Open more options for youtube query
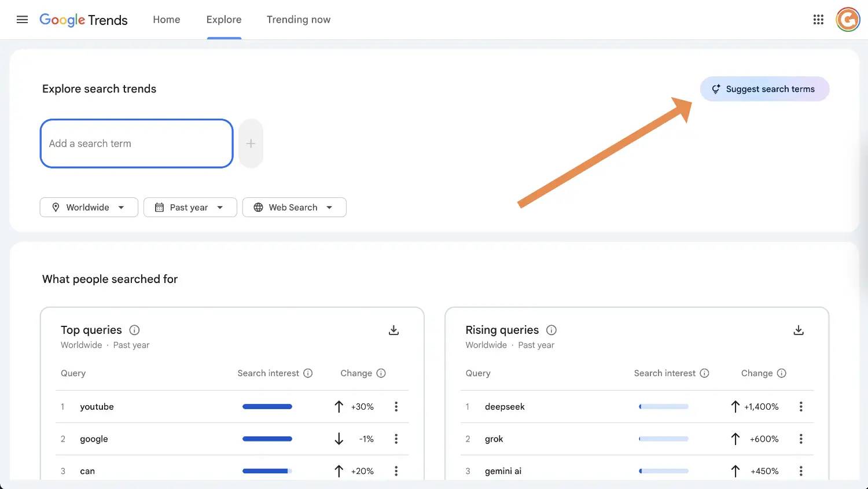Image resolution: width=868 pixels, height=489 pixels. point(396,407)
